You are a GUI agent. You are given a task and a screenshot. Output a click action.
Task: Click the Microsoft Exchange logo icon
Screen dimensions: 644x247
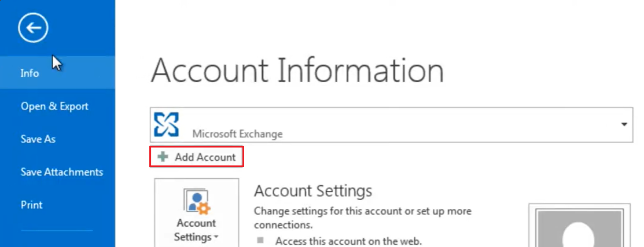coord(167,124)
